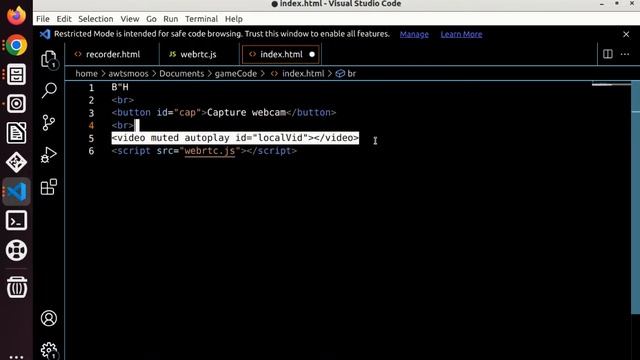
Task: Open the Terminal from the dock
Action: (16, 221)
